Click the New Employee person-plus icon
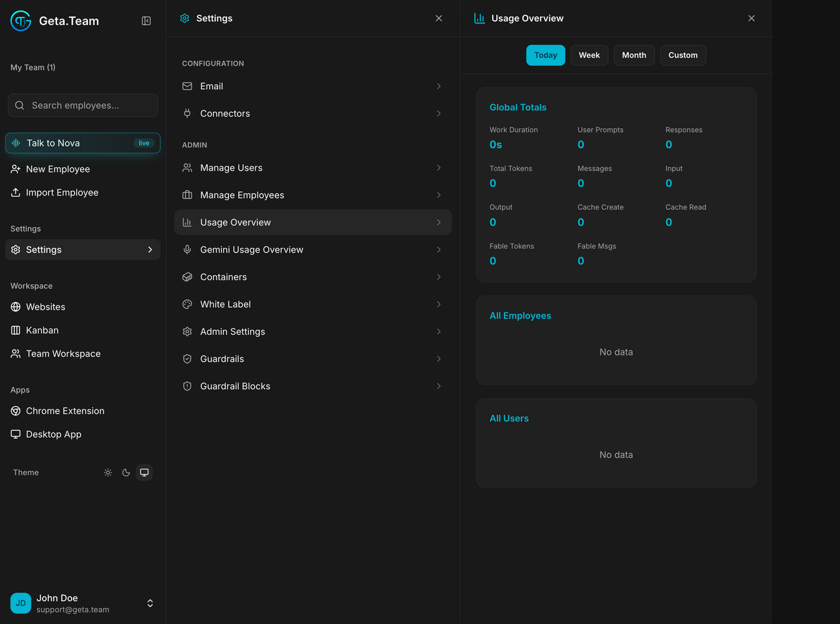The image size is (840, 624). [x=16, y=169]
